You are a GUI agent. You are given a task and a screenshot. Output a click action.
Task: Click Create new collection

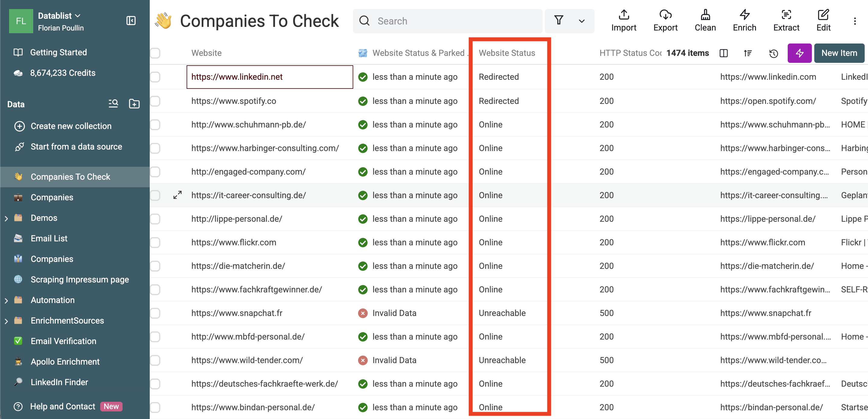coord(71,126)
